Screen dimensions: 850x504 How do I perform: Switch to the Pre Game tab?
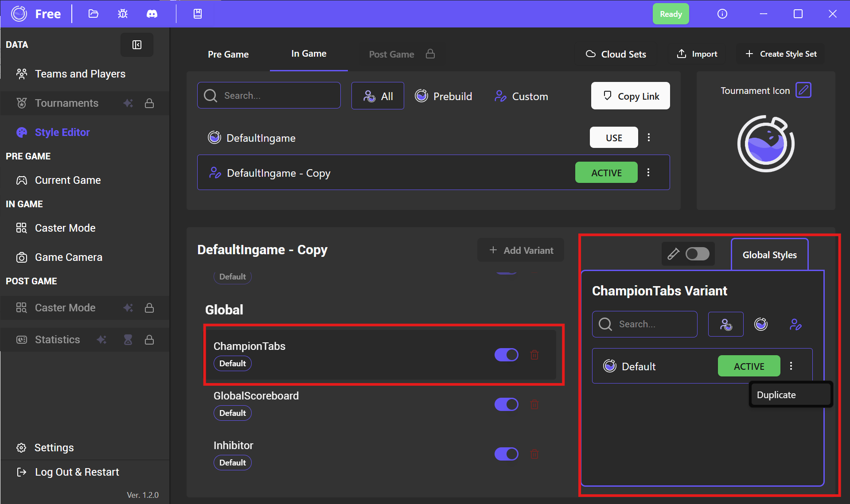[228, 54]
